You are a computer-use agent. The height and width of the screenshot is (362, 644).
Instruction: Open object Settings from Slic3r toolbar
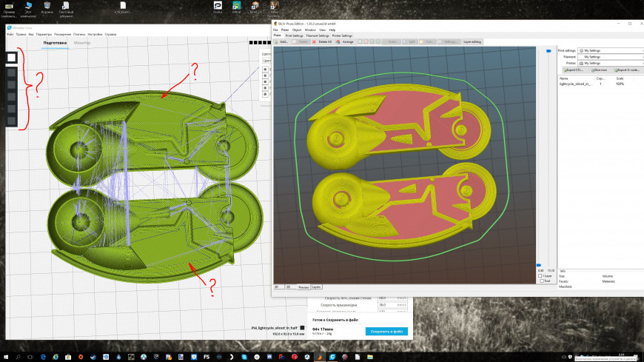pos(449,42)
